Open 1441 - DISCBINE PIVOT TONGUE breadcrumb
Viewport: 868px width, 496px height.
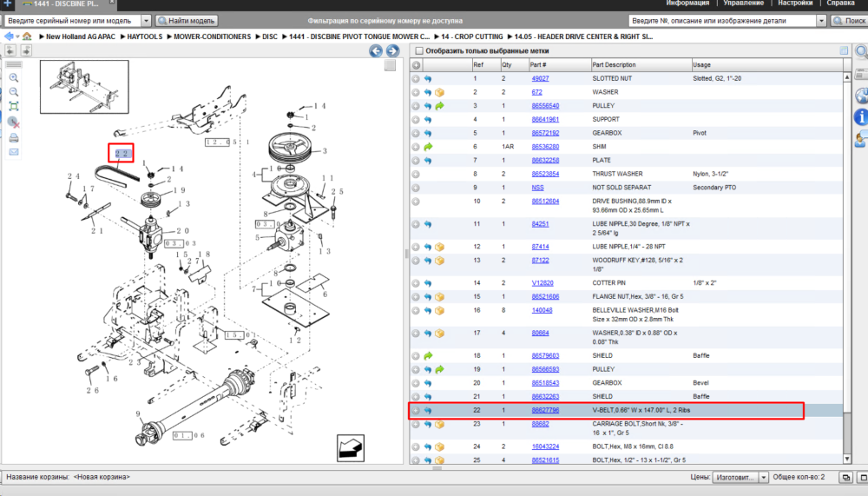coord(359,36)
